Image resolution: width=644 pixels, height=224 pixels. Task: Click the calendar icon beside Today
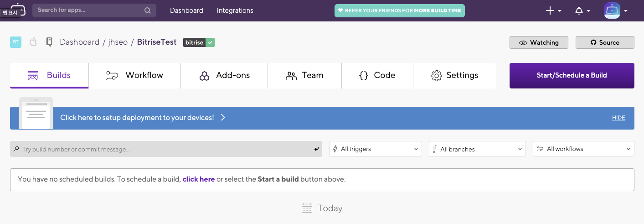click(x=307, y=208)
